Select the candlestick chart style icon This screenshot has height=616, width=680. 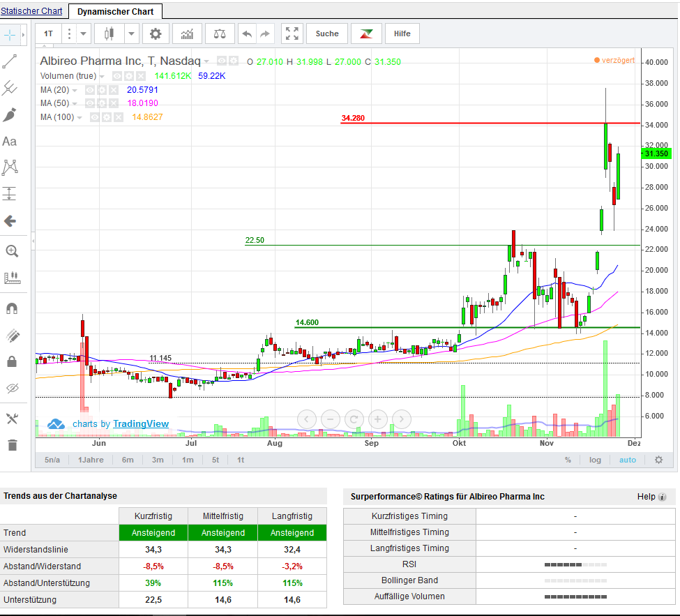pyautogui.click(x=109, y=34)
